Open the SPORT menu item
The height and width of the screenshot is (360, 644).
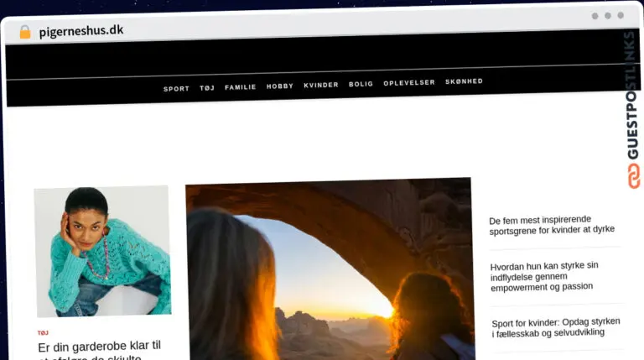(176, 89)
